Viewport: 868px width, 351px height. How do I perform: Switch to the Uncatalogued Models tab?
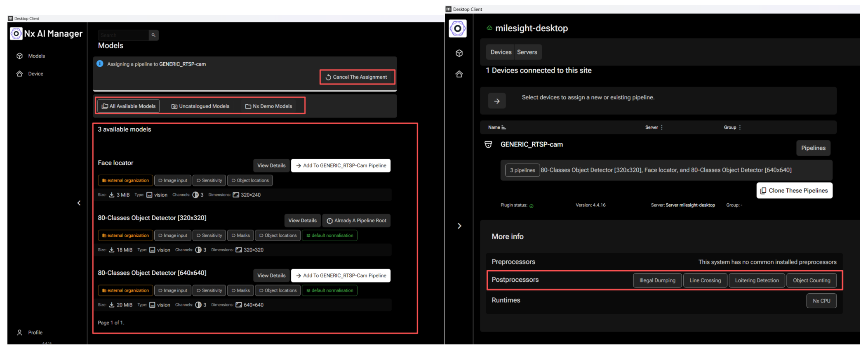(200, 106)
